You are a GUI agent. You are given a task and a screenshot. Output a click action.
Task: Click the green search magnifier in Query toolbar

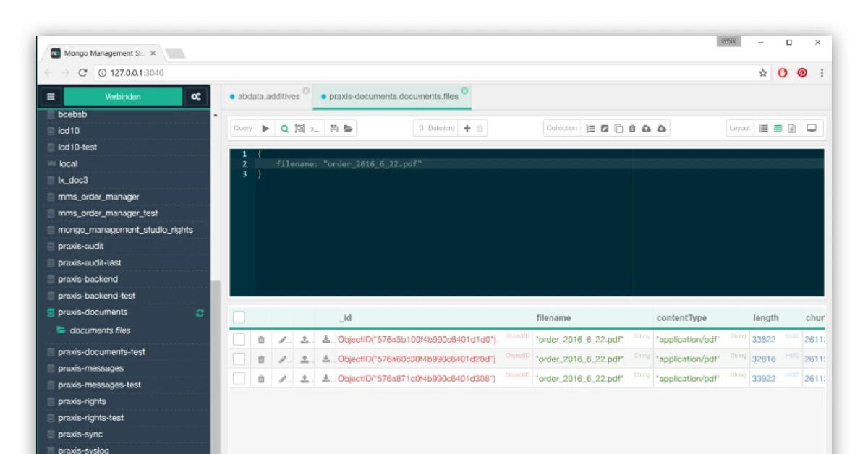coord(285,129)
